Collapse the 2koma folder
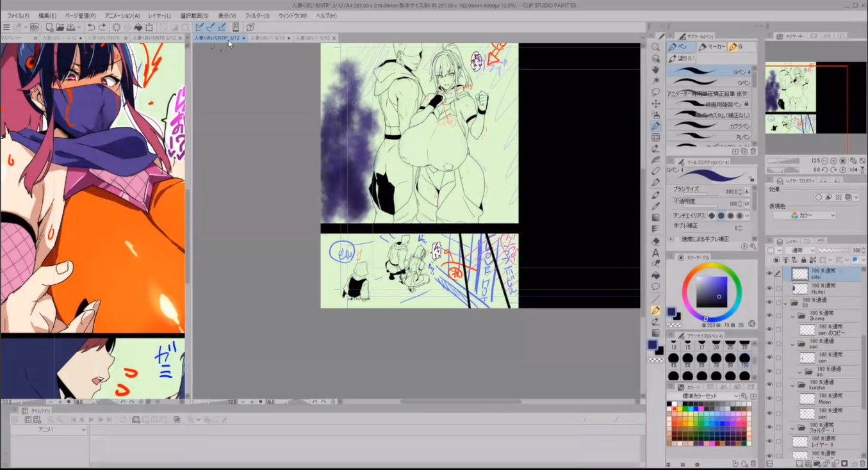Image resolution: width=868 pixels, height=470 pixels. [793, 316]
